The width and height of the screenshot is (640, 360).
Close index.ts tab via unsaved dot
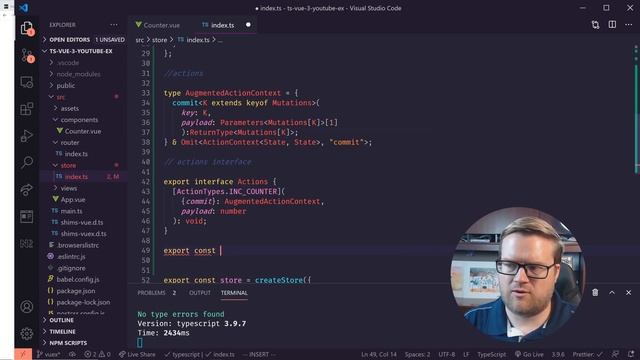pyautogui.click(x=248, y=25)
